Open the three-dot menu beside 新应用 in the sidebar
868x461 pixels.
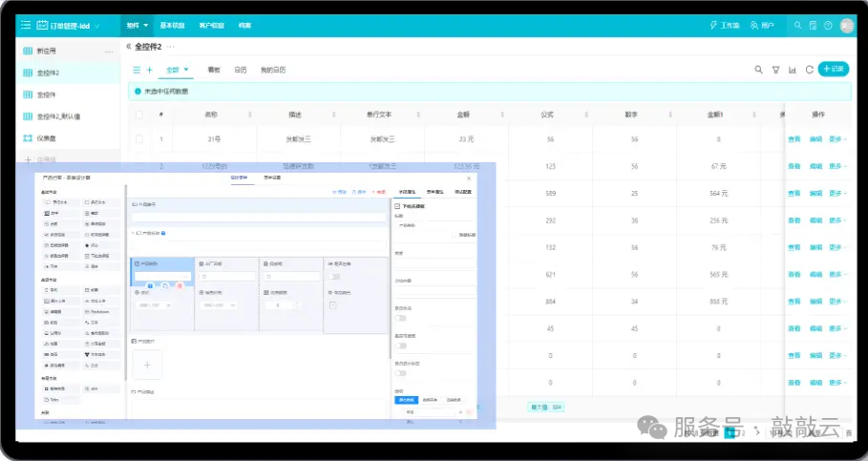(109, 52)
